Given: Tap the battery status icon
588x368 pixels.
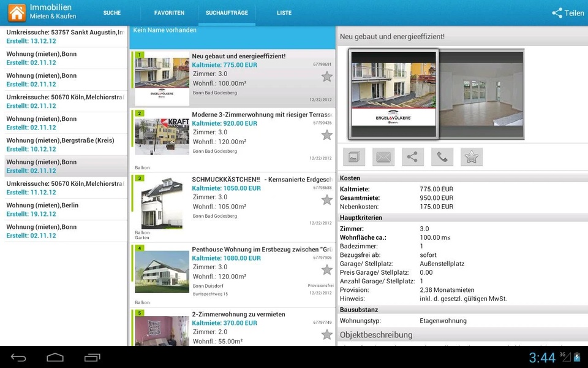Looking at the screenshot, I should pos(577,357).
